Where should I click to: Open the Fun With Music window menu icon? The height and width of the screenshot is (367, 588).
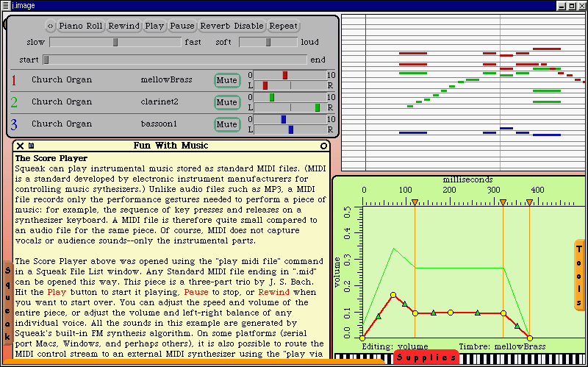(x=31, y=146)
